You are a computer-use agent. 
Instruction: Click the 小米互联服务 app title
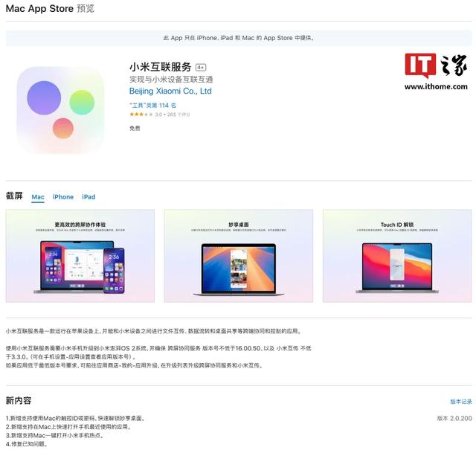click(161, 67)
